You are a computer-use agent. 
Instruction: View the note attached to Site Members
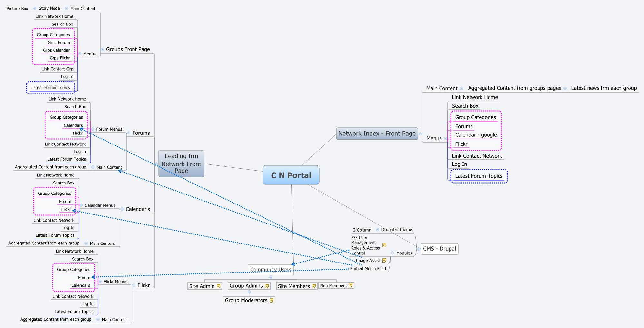314,286
